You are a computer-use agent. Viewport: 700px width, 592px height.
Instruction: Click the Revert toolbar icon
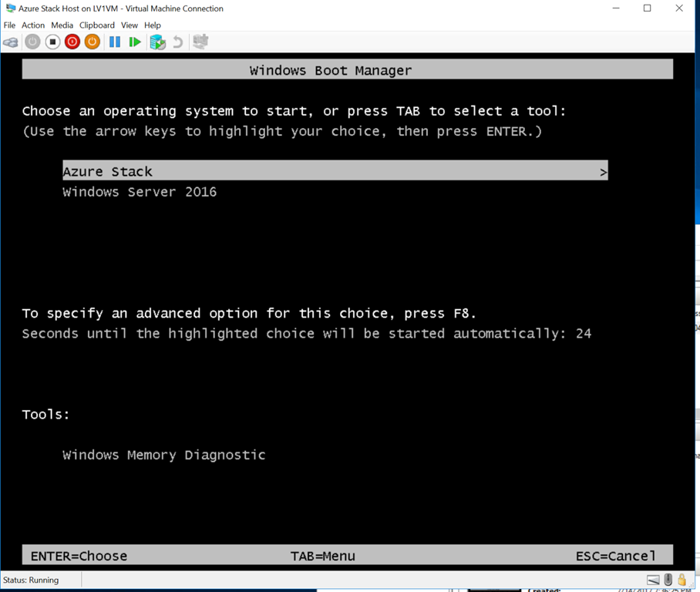(177, 42)
